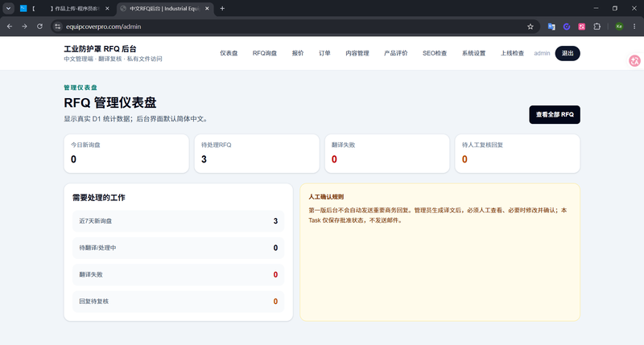Select the SEO检查 menu item

point(435,53)
